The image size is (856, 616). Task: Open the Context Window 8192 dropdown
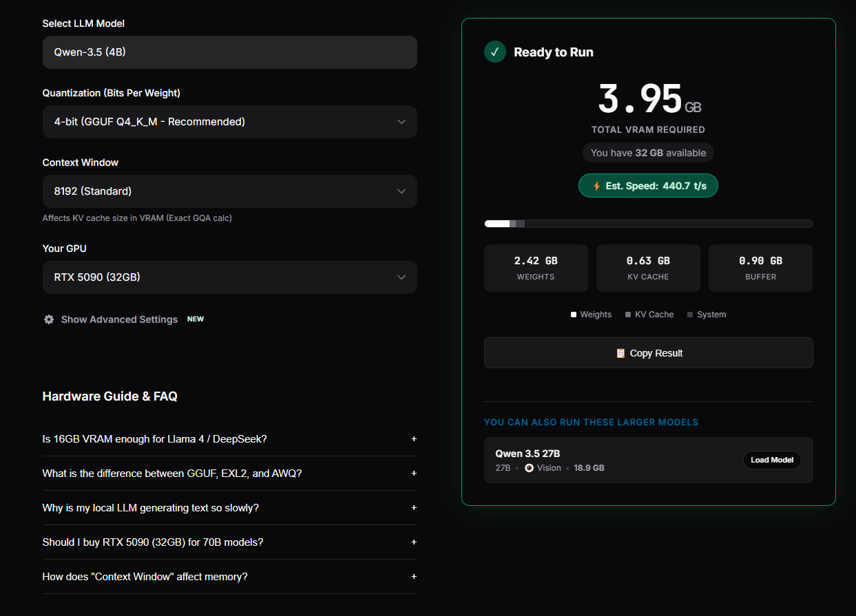(x=230, y=191)
